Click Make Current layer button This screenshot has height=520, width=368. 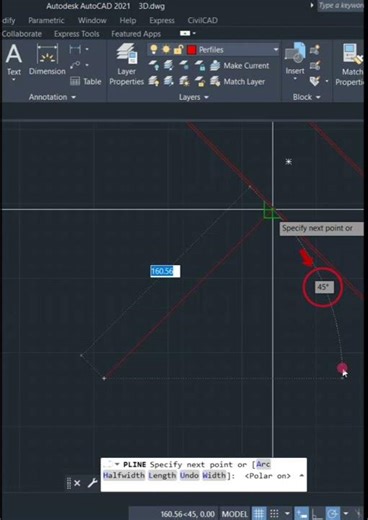(x=239, y=66)
